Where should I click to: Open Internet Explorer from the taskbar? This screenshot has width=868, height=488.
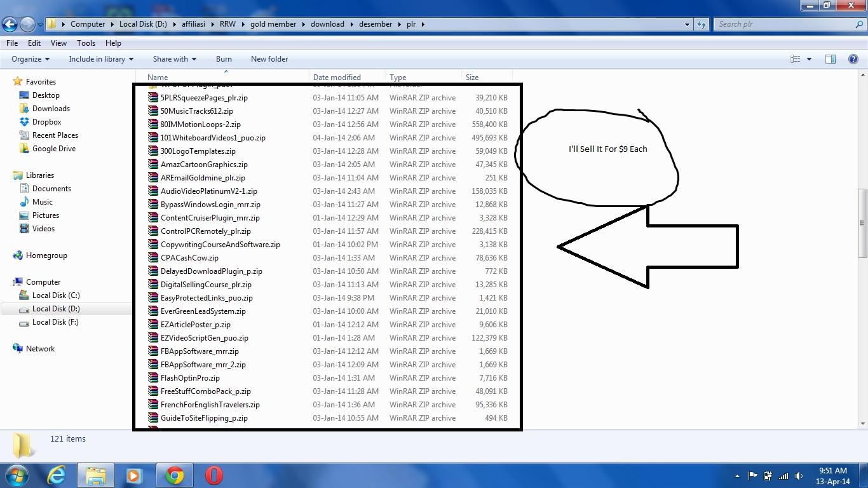57,475
